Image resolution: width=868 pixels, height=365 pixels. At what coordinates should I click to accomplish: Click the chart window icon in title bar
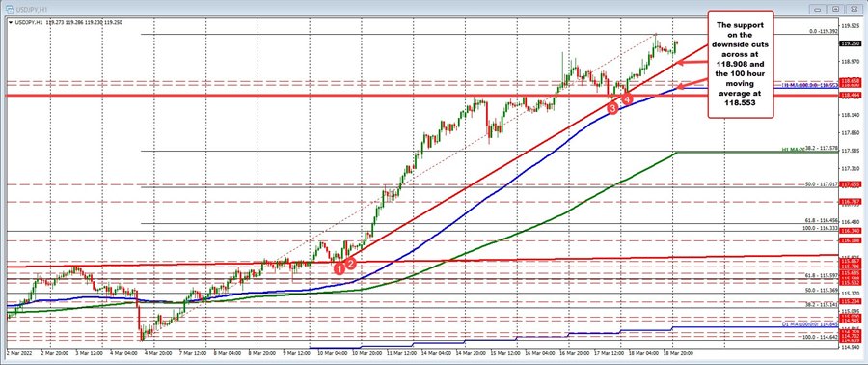click(x=9, y=9)
